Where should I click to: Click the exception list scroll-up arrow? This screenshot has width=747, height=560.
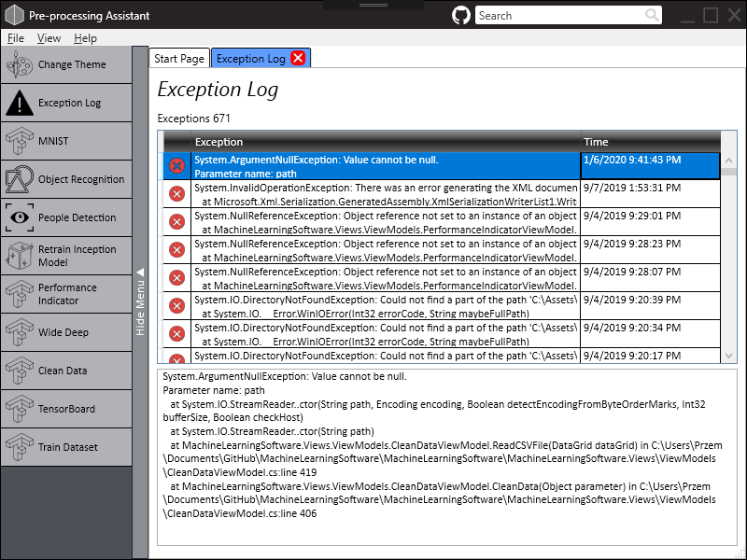[x=728, y=161]
